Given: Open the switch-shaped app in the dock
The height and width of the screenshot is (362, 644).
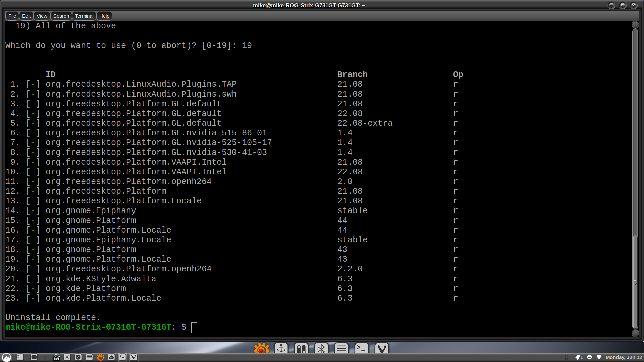Looking at the screenshot, I should point(301,348).
